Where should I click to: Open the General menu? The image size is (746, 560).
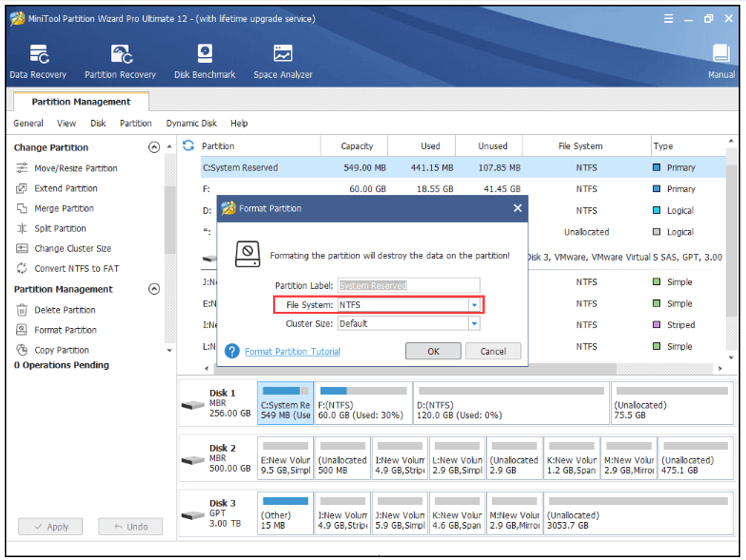pyautogui.click(x=29, y=124)
